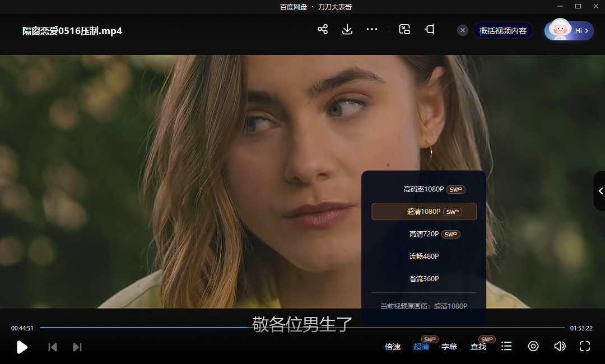Open the playlist via the list icon
The image size is (605, 364).
tap(506, 346)
